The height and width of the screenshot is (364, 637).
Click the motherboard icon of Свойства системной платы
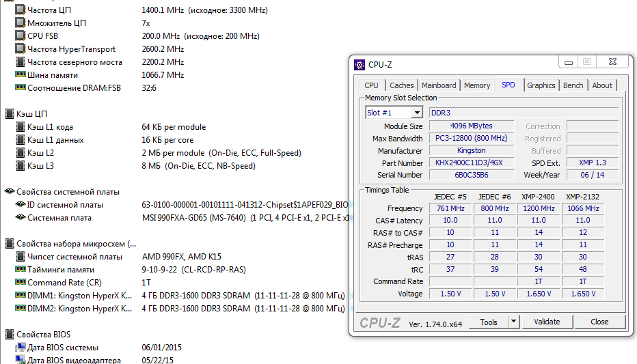[9, 191]
